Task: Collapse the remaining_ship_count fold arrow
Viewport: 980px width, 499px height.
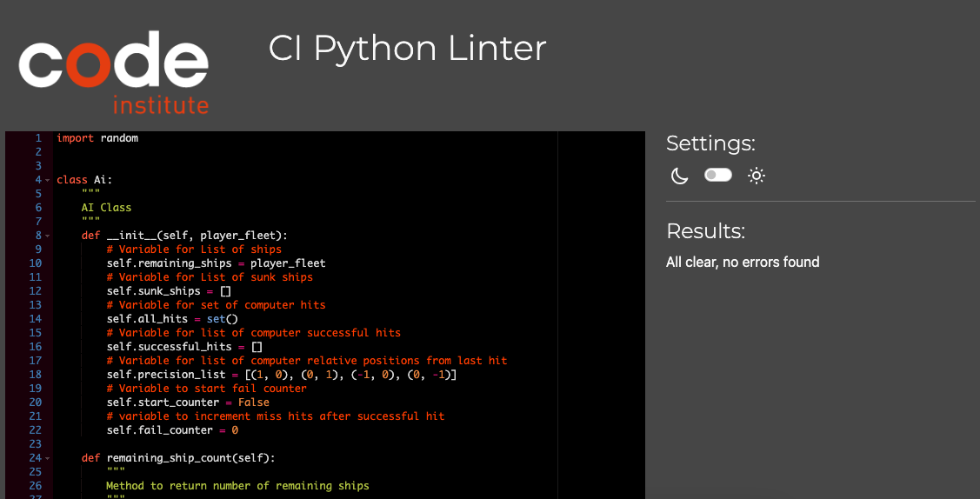Action: point(48,458)
